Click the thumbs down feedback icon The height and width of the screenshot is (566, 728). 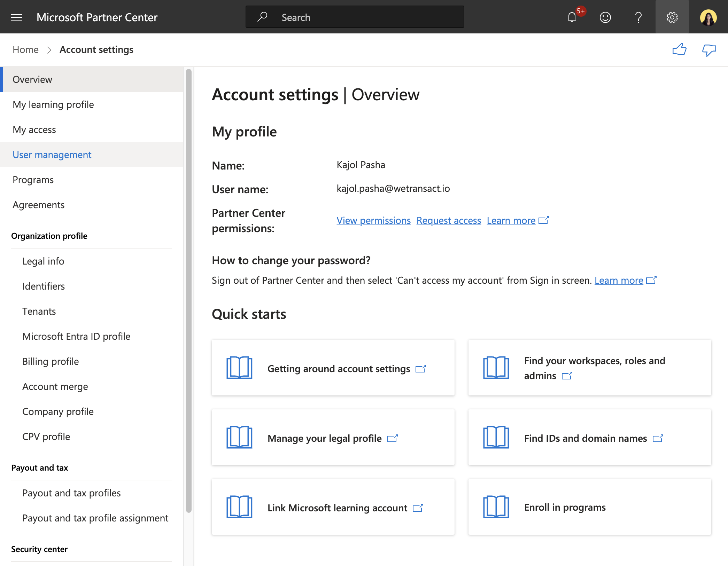click(709, 50)
